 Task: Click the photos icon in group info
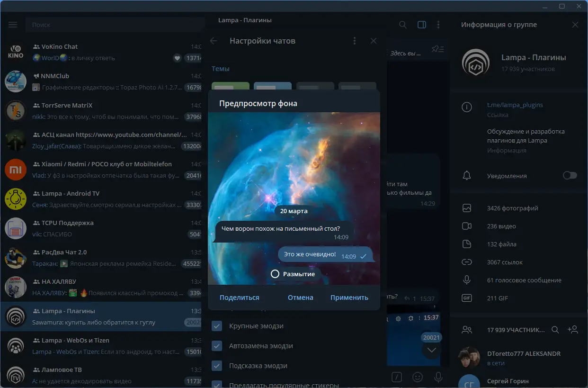pos(467,208)
